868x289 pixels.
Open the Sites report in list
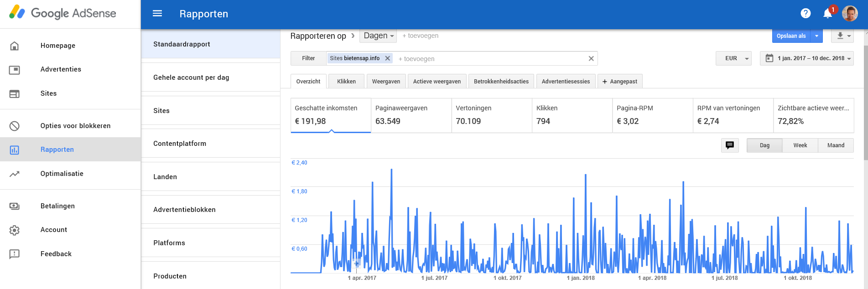211,111
